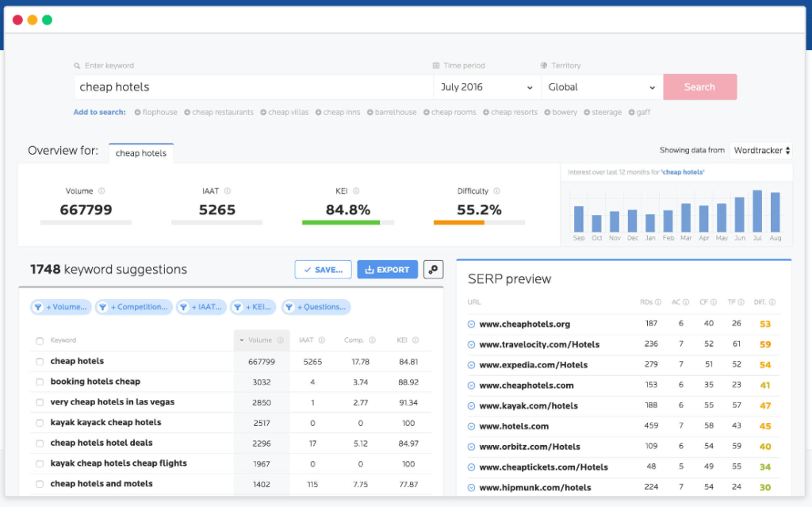Open the Competition filter pill
This screenshot has width=812, height=507.
point(133,307)
